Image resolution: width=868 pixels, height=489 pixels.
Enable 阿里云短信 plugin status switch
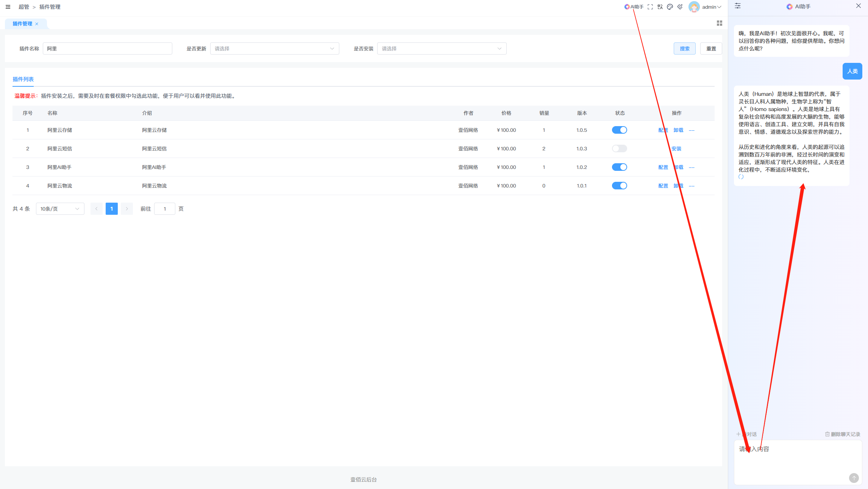pyautogui.click(x=620, y=148)
